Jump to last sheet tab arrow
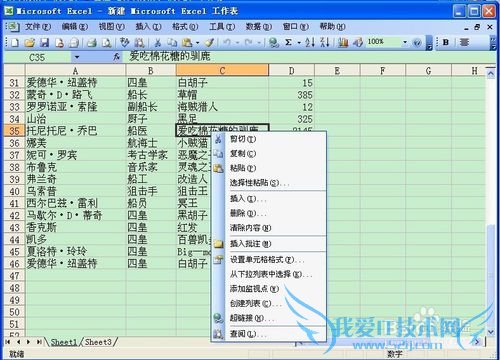The width and height of the screenshot is (500, 360). point(39,342)
